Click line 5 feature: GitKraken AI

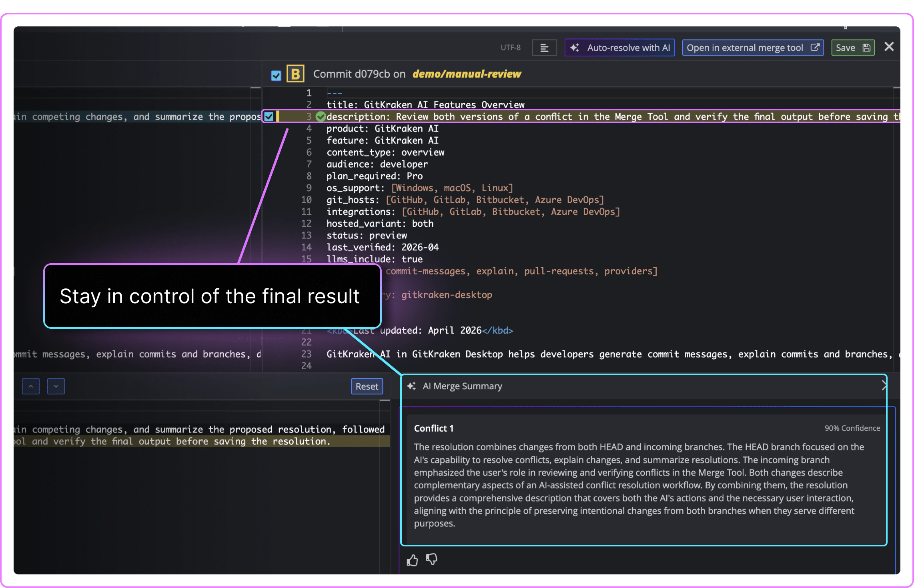[x=383, y=140]
